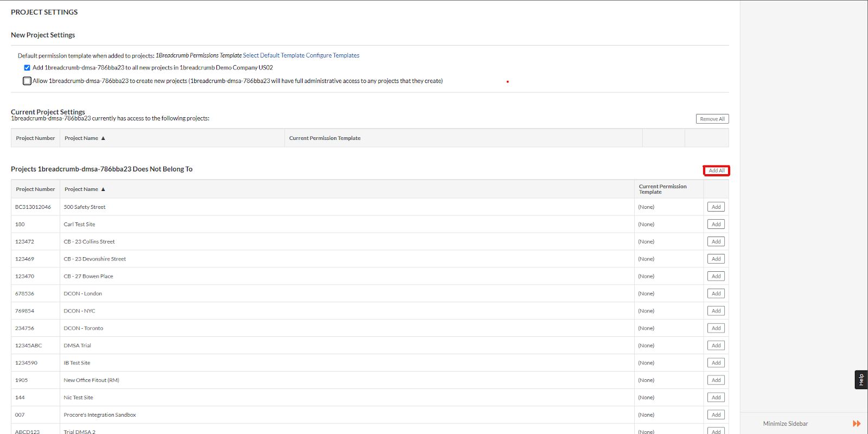Select the project name "Procore's Integration Sandbox"

coord(100,416)
